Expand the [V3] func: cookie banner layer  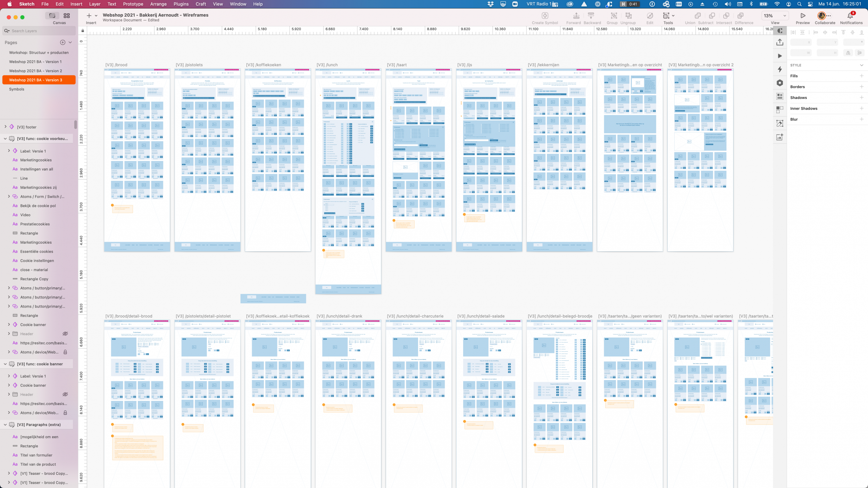point(5,364)
